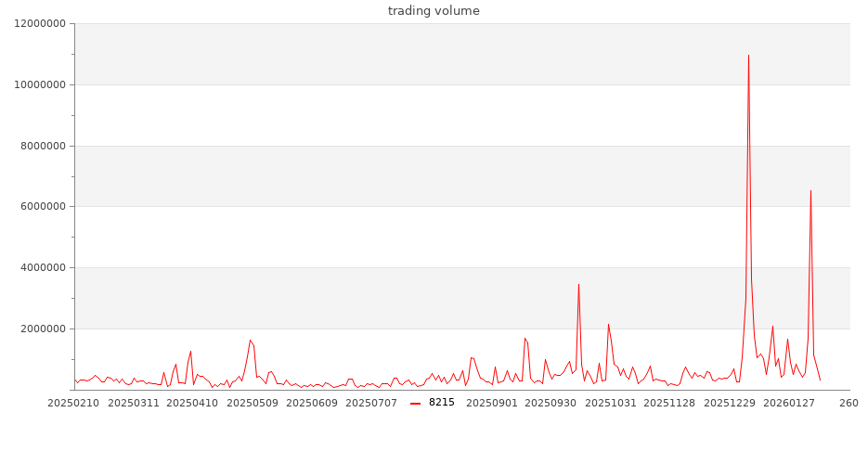Click the highest peak near 11000000
Viewport: 868px width, 464px height.
point(748,56)
